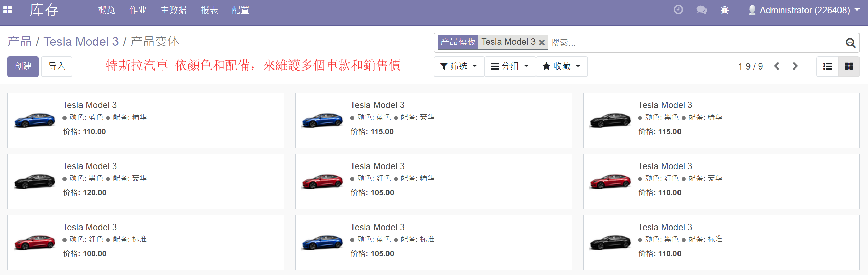Viewport: 868px width, 275px height.
Task: Click the 1-9 / 9 pager counter
Action: point(751,66)
